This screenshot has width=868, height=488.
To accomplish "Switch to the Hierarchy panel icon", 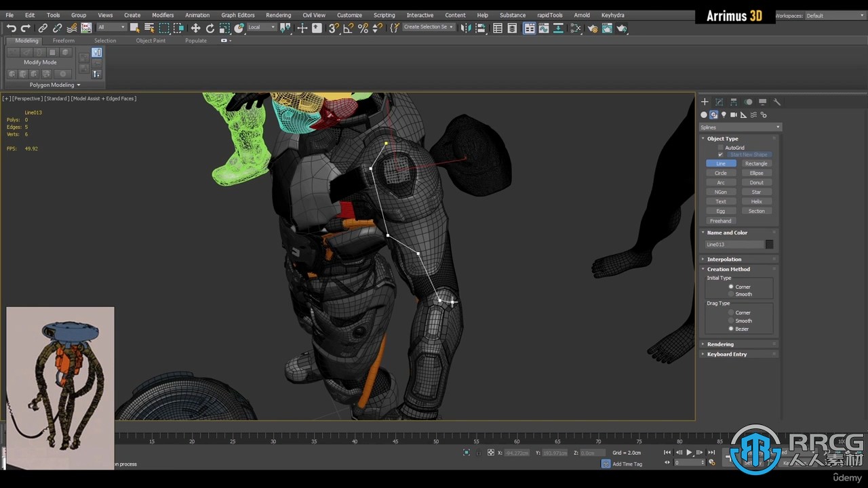I will (734, 102).
